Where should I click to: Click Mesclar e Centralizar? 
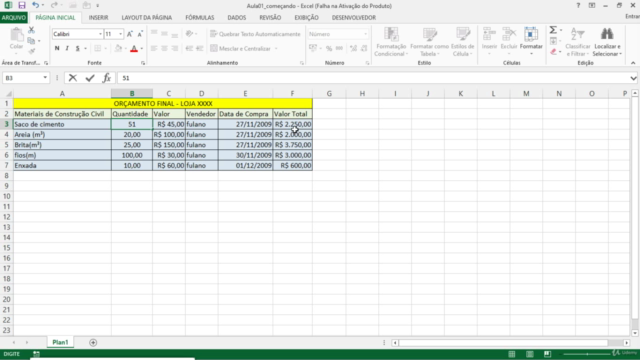tap(240, 48)
